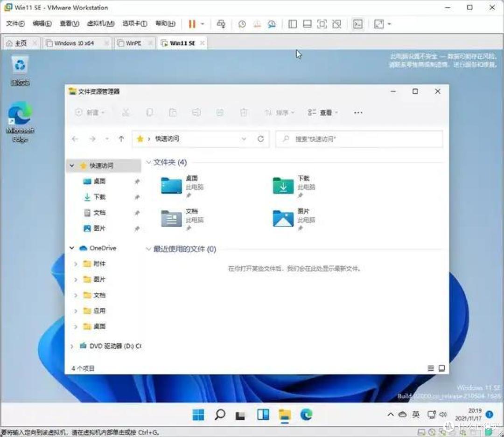Revert to the previous snapshot icon

point(257,24)
